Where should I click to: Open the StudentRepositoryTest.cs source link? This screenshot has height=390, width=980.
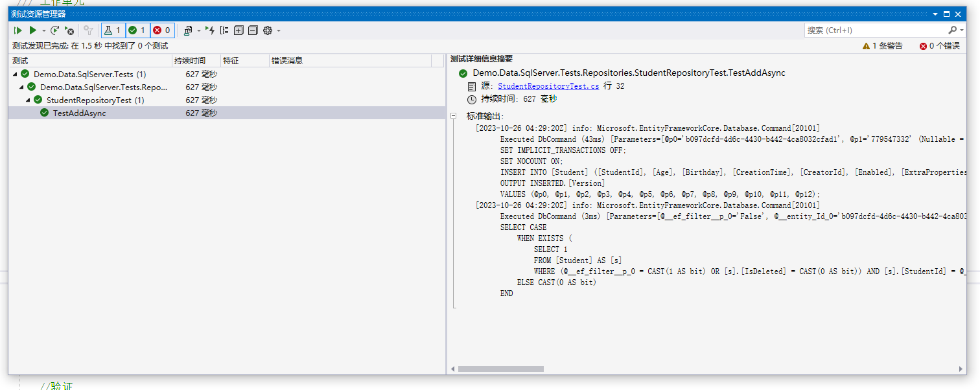click(548, 86)
